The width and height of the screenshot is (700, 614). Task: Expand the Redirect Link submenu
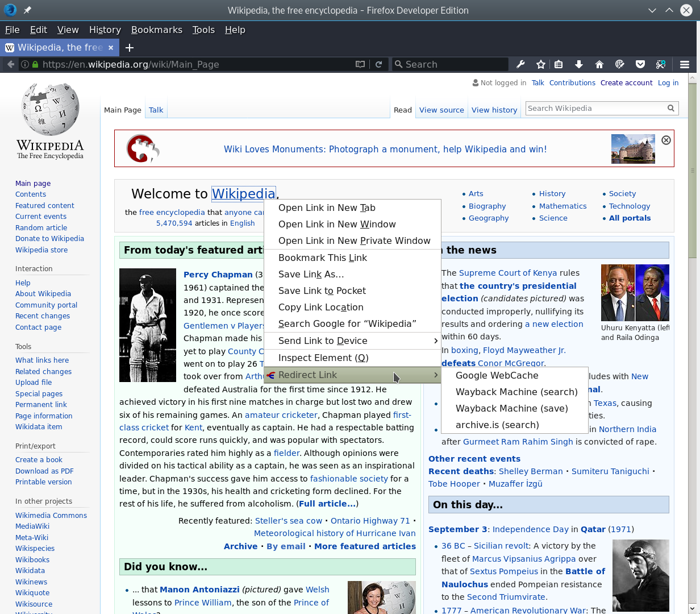click(x=352, y=375)
